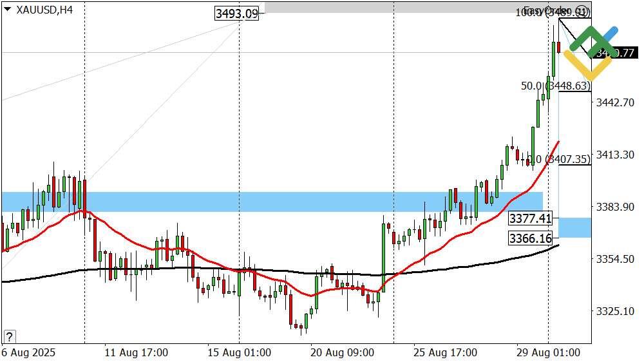Image resolution: width=644 pixels, height=362 pixels.
Task: Select the 3493.09 price label
Action: (237, 14)
